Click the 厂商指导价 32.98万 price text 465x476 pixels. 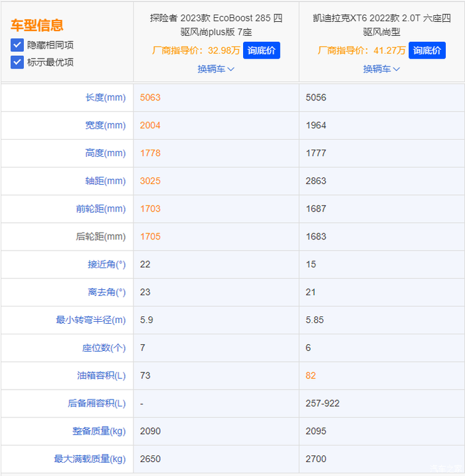coord(196,51)
